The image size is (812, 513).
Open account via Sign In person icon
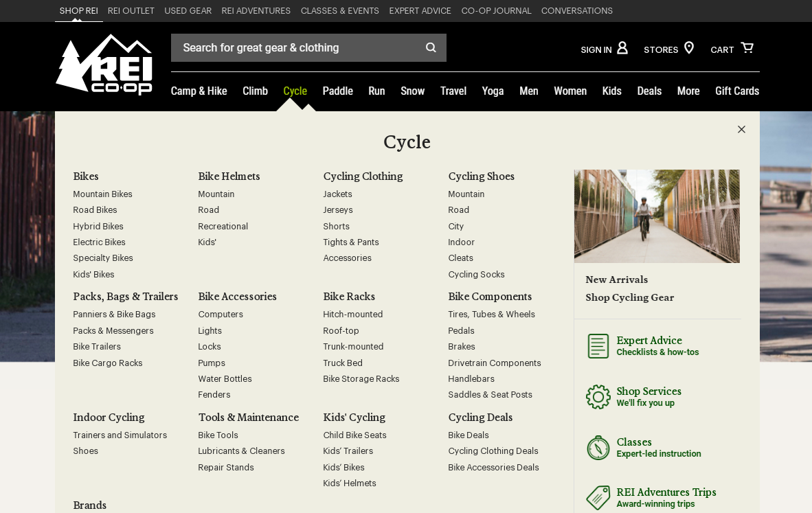click(x=622, y=48)
